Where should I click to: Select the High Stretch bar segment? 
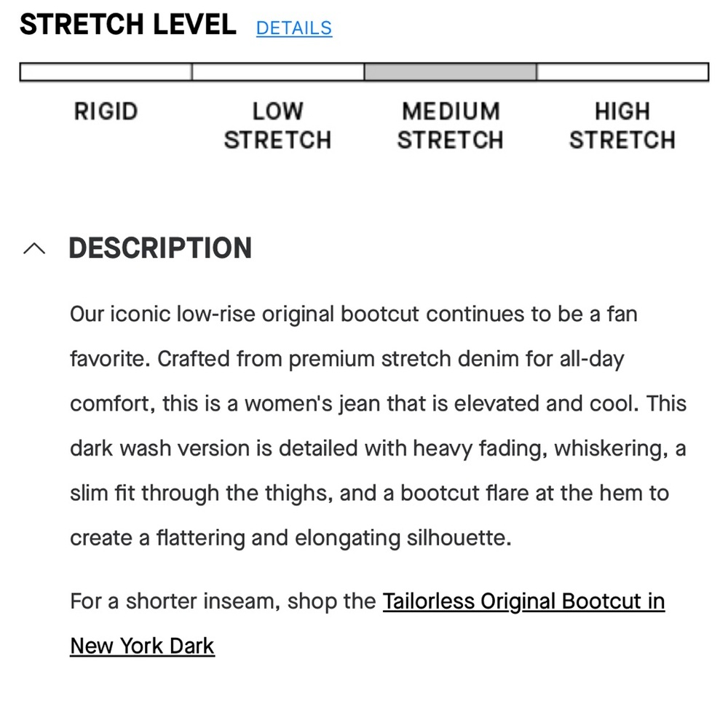tap(622, 72)
